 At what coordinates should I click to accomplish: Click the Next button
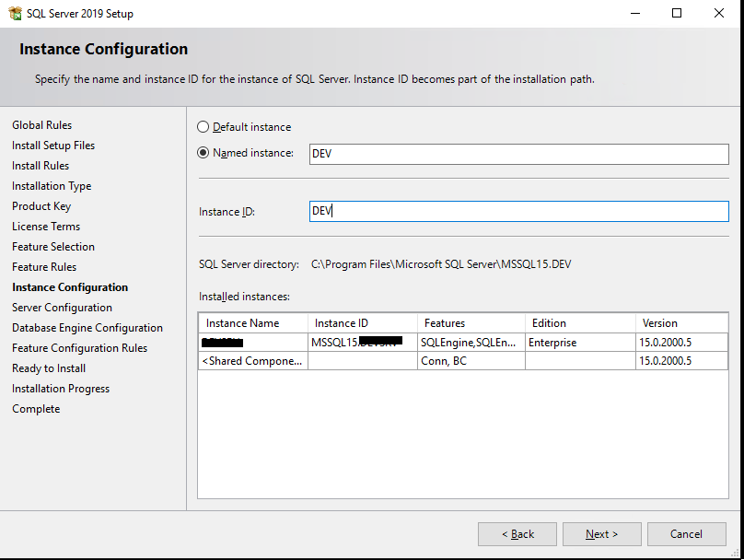pos(602,533)
